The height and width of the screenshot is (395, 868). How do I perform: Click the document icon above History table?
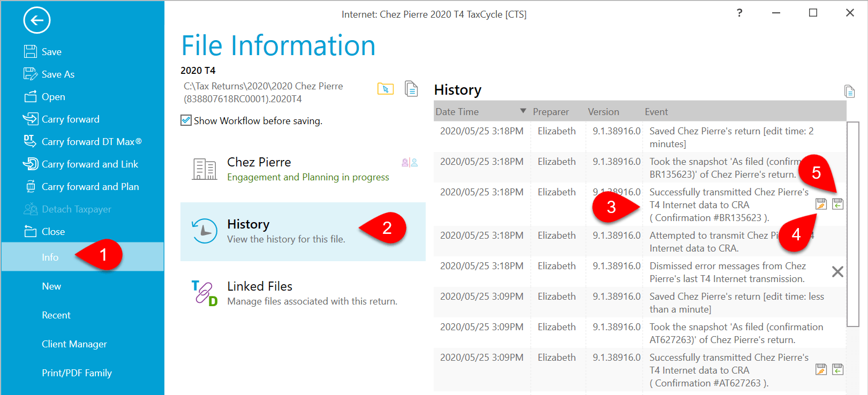[849, 92]
